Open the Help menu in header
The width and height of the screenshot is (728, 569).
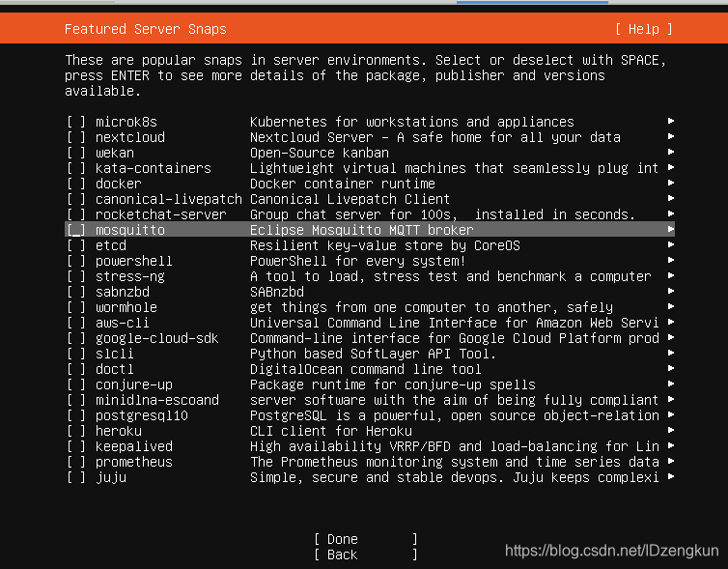point(643,29)
